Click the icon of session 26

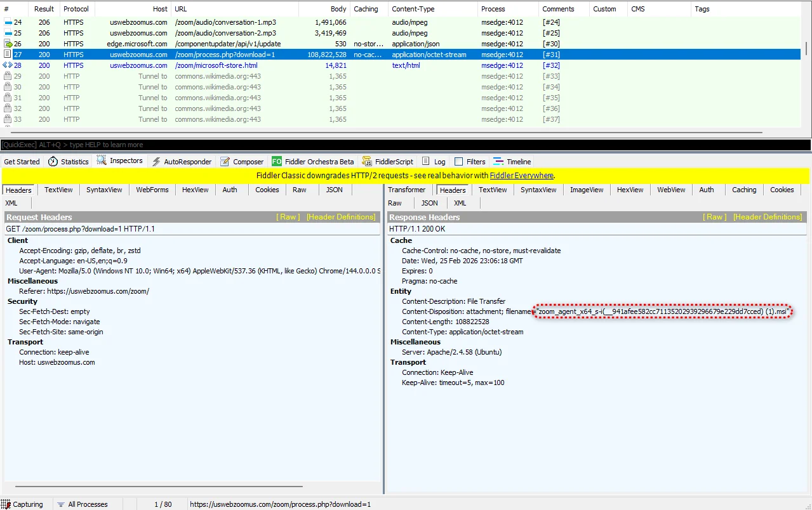[8, 44]
